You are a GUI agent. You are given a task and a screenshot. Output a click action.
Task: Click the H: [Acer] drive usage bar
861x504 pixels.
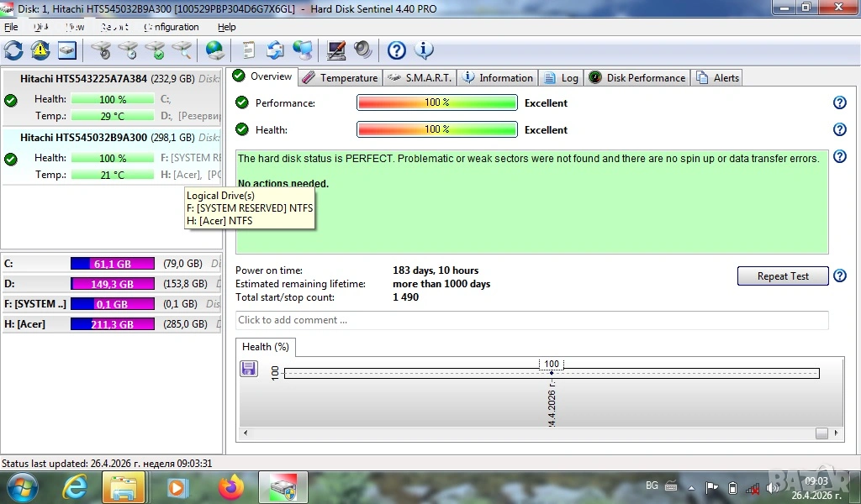pyautogui.click(x=112, y=324)
